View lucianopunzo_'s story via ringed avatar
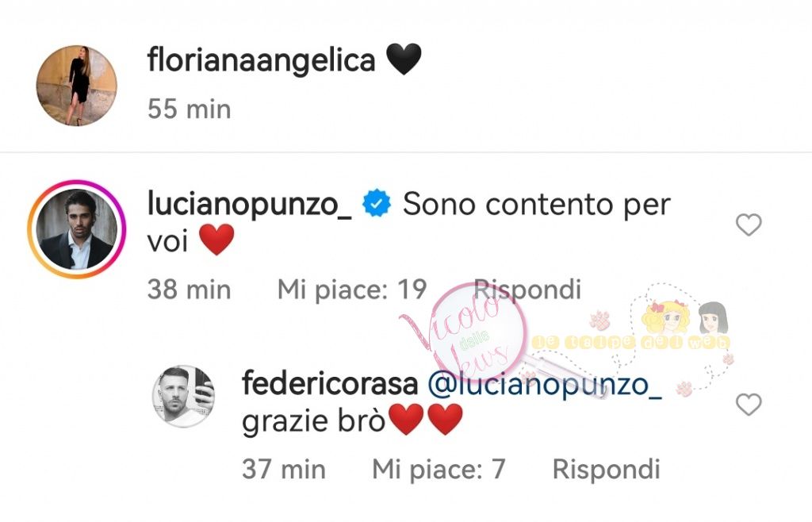Viewport: 812px width, 522px height. click(x=77, y=229)
